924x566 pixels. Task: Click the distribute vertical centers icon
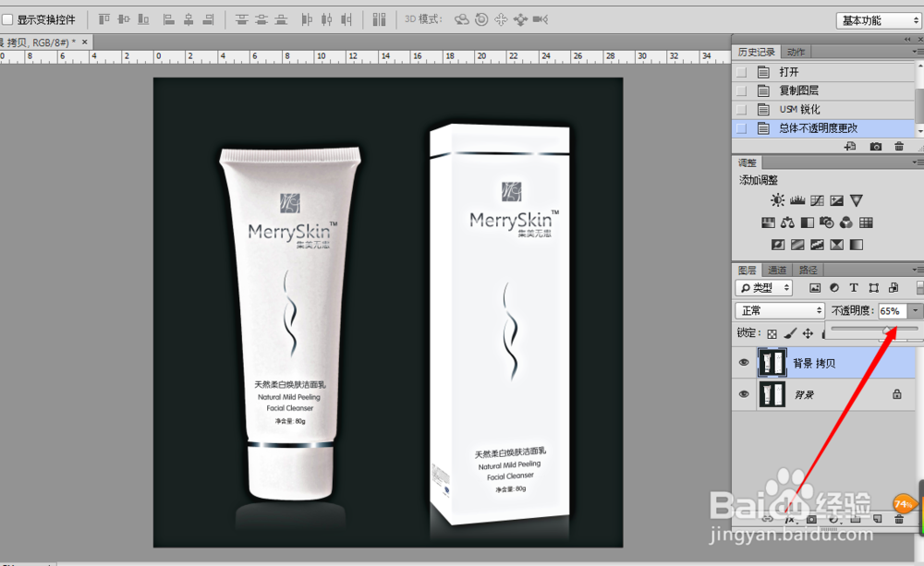pos(261,20)
